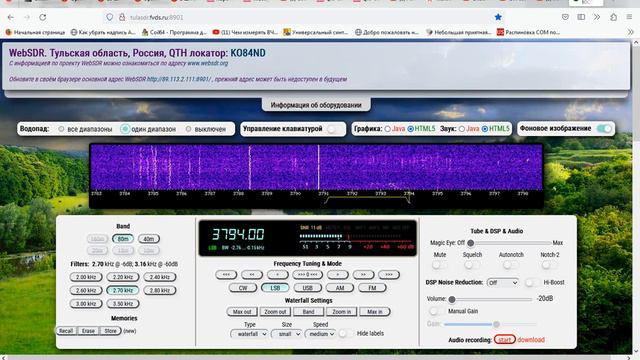Image resolution: width=640 pixels, height=360 pixels.
Task: Select 'один диапазон' waterfall option
Action: pyautogui.click(x=125, y=129)
